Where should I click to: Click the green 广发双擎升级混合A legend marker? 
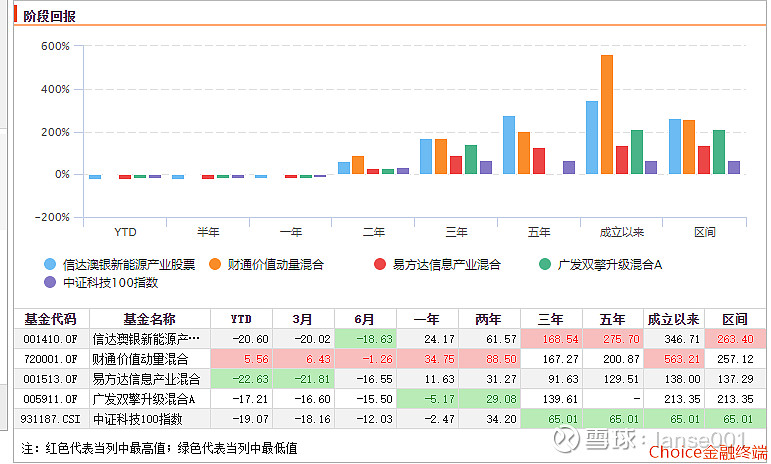(x=545, y=264)
